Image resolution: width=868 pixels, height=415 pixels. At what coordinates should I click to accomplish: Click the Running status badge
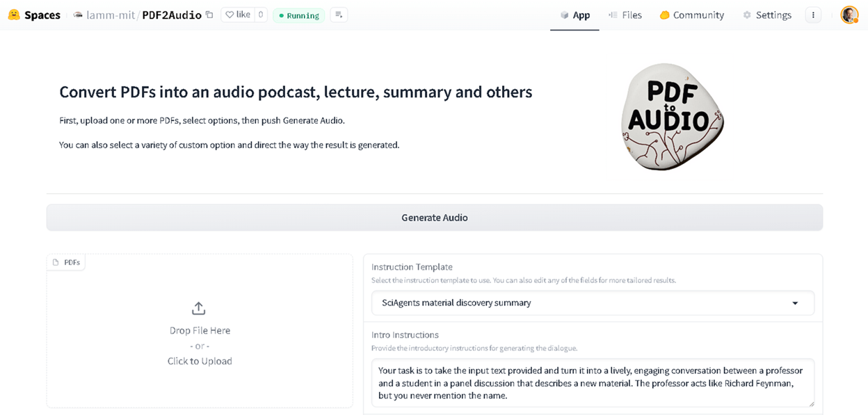pos(299,15)
